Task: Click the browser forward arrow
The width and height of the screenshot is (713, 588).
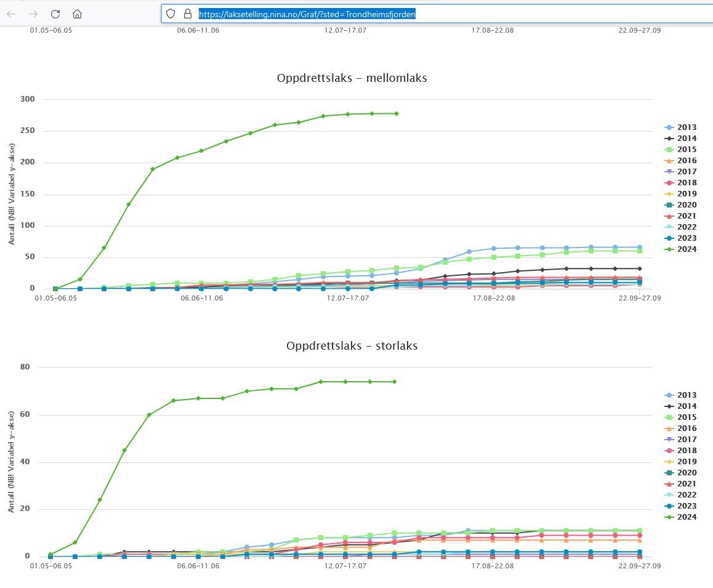Action: click(33, 14)
